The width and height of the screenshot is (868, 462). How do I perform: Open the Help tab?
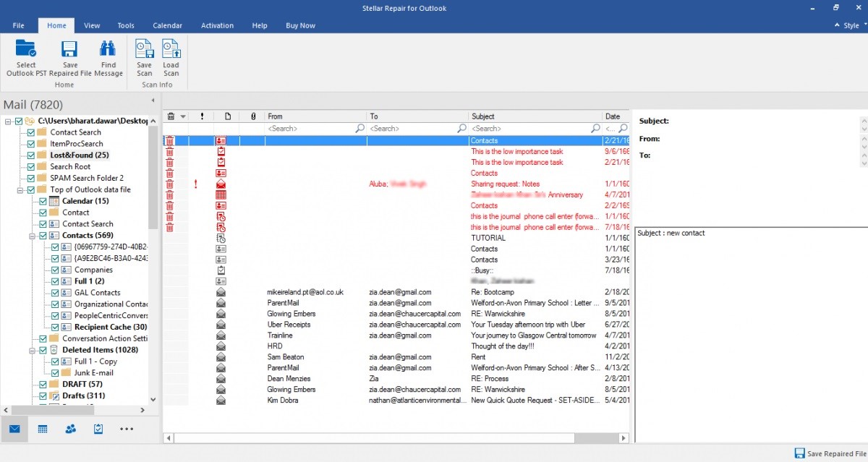pyautogui.click(x=260, y=25)
